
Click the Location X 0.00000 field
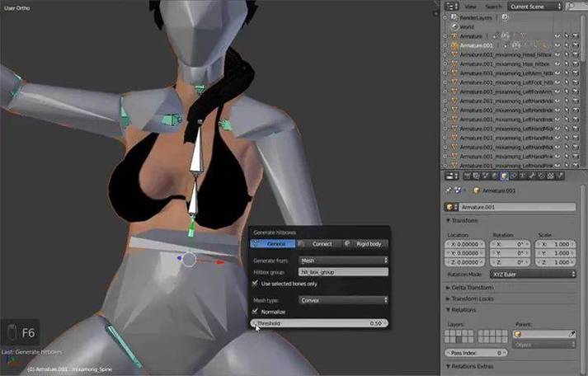click(x=464, y=244)
